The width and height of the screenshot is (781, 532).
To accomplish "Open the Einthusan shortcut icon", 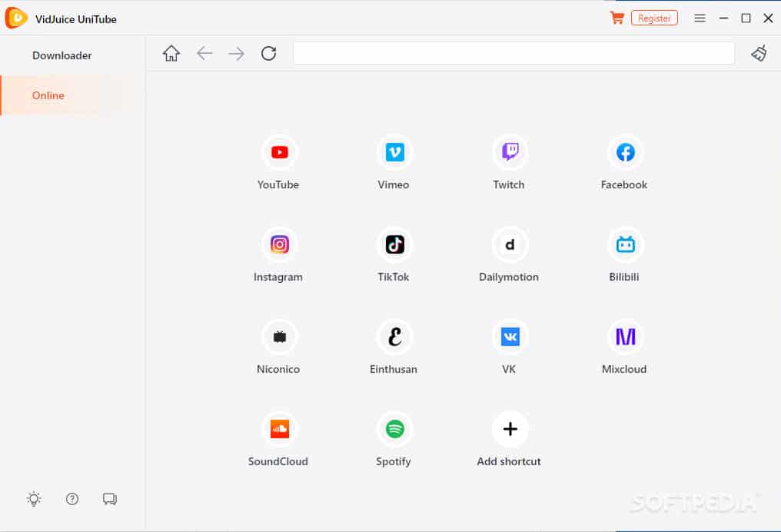I will (394, 337).
